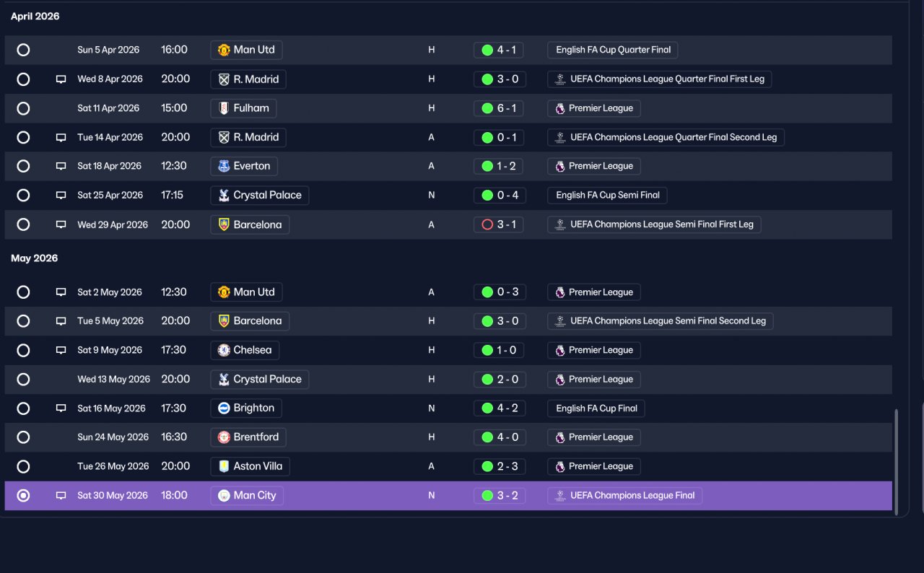Click the TV icon on Brighton FA Cup Final row
This screenshot has width=924, height=573.
(x=61, y=408)
